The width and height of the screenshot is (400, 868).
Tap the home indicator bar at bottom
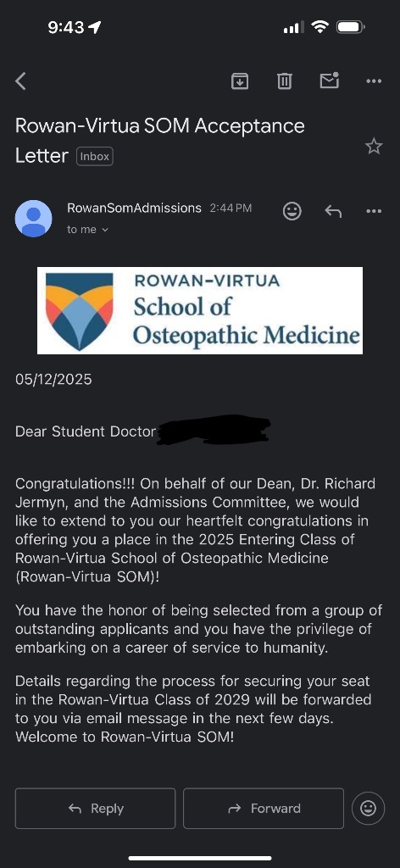click(200, 858)
